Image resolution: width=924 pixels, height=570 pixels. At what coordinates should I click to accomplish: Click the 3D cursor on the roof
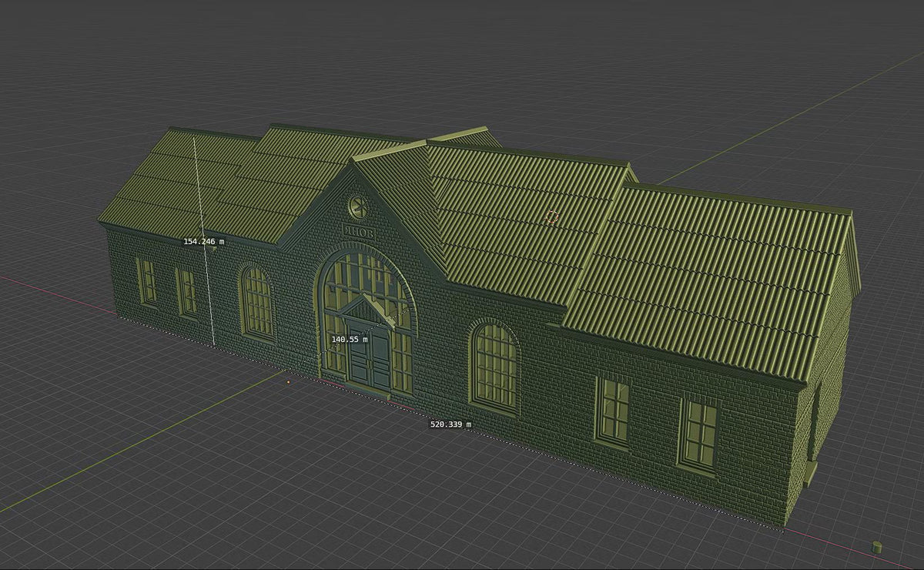(x=551, y=217)
